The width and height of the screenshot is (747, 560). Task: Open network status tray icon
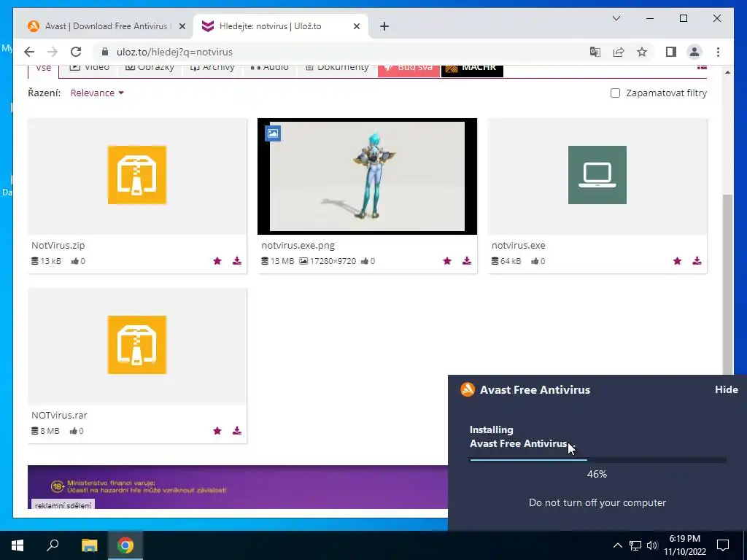click(635, 545)
